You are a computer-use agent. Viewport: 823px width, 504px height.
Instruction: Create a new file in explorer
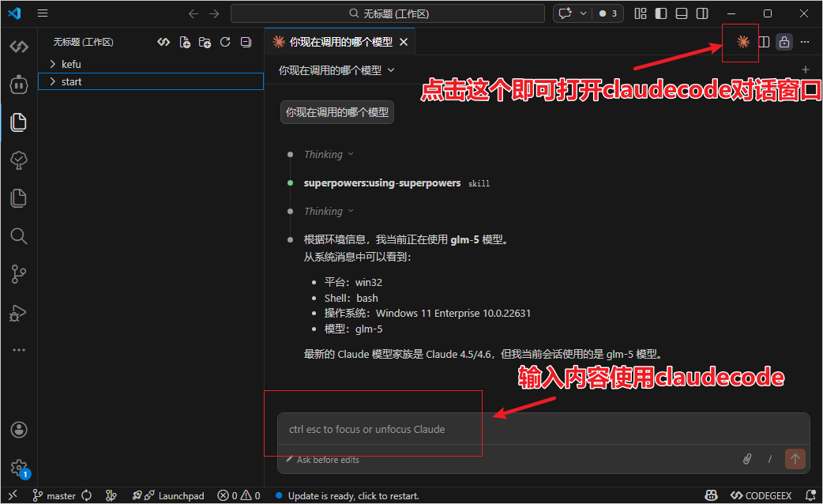[x=185, y=42]
